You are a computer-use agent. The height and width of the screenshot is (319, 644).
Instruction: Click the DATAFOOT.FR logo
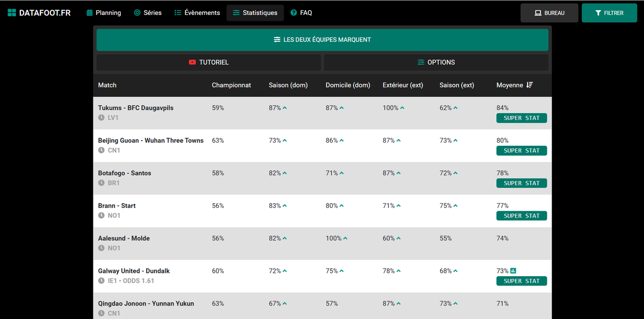[39, 13]
